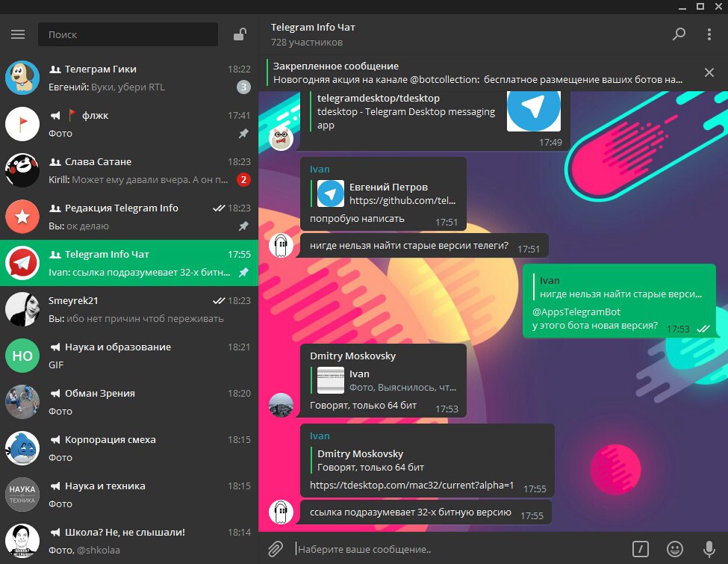Click the Школа? Не, не слышали! avatar
The height and width of the screenshot is (564, 728).
pyautogui.click(x=22, y=541)
